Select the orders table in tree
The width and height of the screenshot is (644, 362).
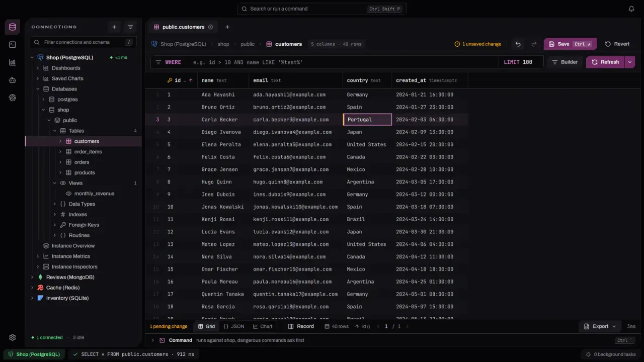coord(82,162)
